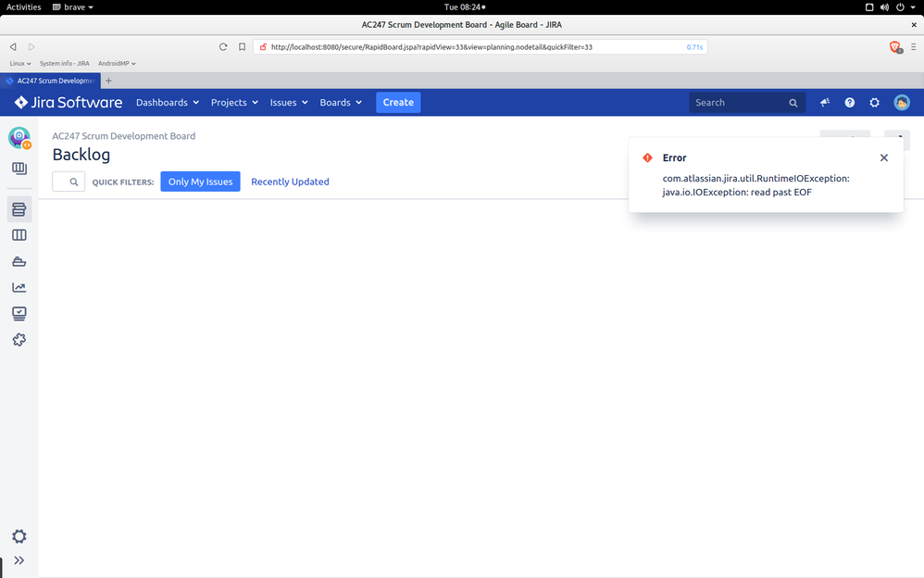Image resolution: width=924 pixels, height=578 pixels.
Task: Open Activities in the top bar
Action: pos(23,6)
